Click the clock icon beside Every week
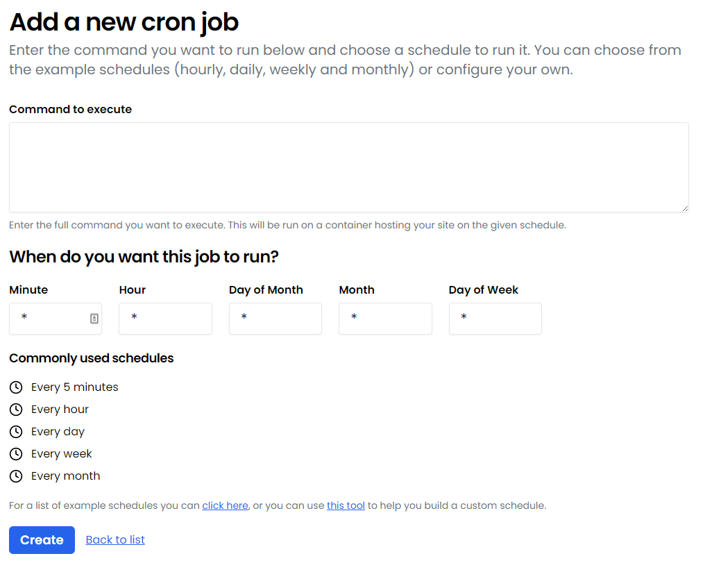 pos(16,454)
